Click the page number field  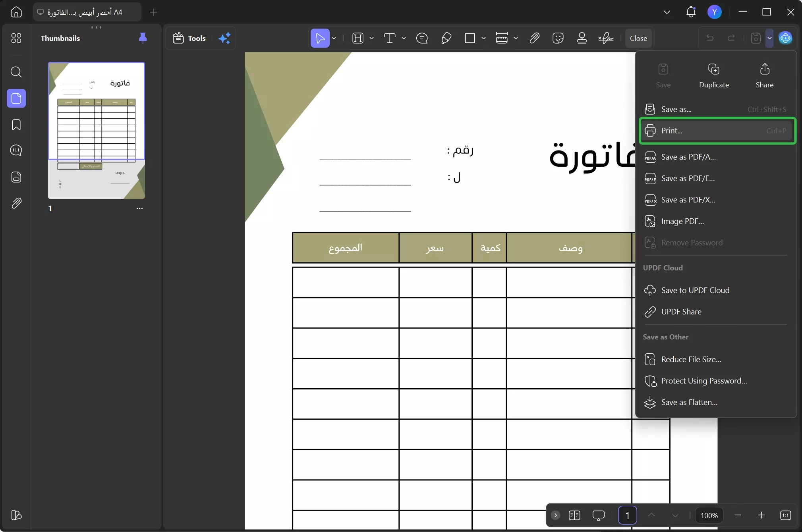(628, 515)
